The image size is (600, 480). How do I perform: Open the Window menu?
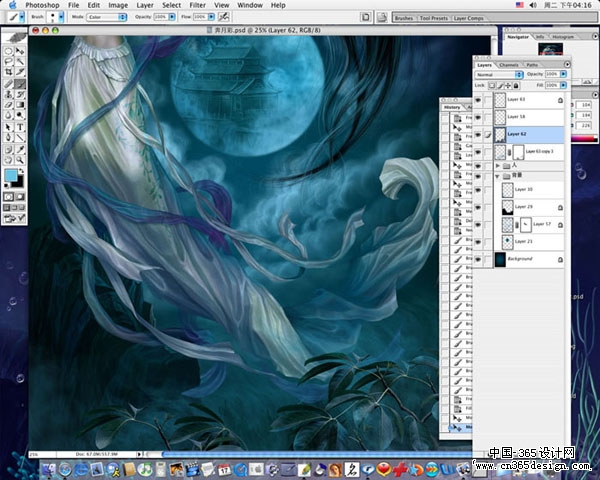250,5
